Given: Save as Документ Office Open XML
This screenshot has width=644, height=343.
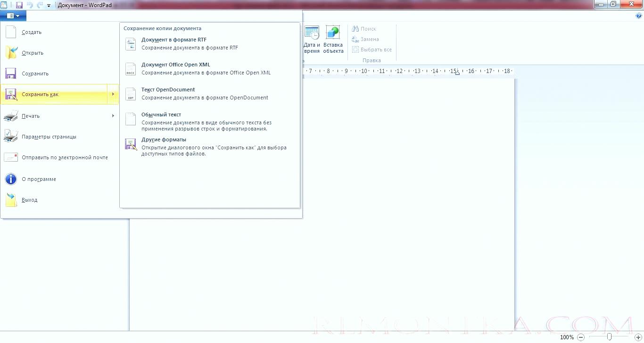Looking at the screenshot, I should 210,69.
